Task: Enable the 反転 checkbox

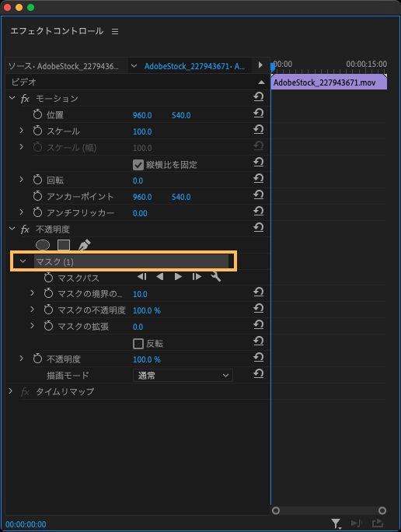Action: (x=138, y=344)
